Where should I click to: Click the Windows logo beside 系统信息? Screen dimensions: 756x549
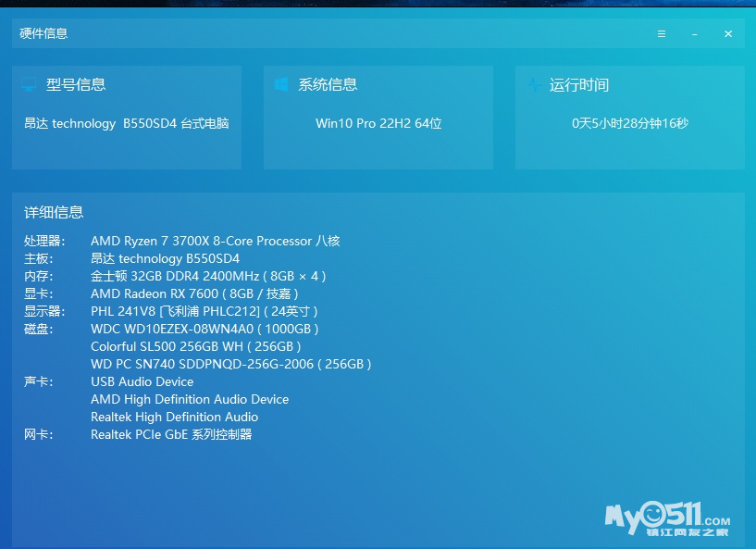coord(281,85)
